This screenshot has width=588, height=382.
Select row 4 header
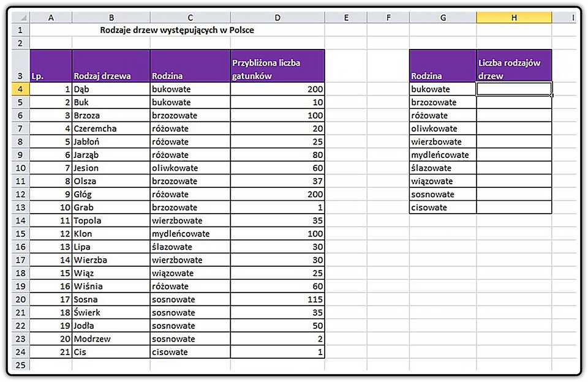point(20,89)
